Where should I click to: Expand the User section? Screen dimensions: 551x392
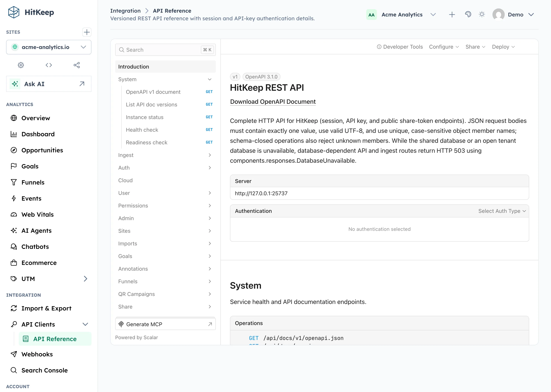tap(165, 193)
